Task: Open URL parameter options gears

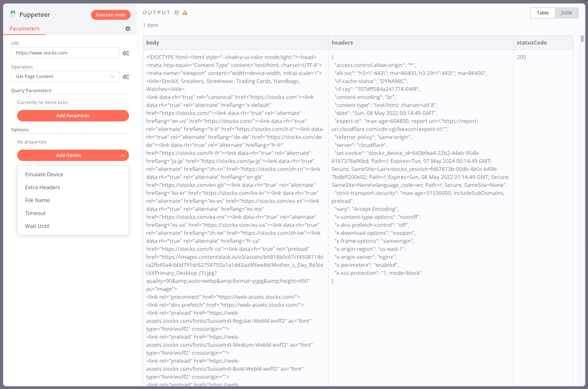Action: point(126,53)
